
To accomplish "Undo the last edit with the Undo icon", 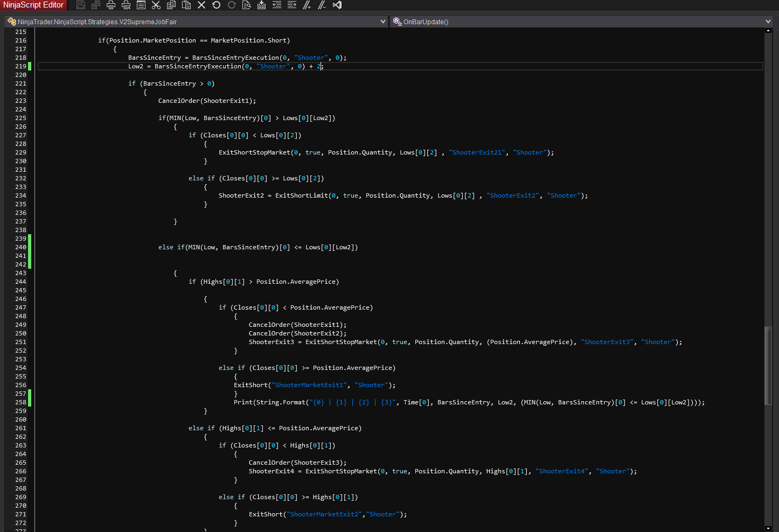I will tap(217, 5).
